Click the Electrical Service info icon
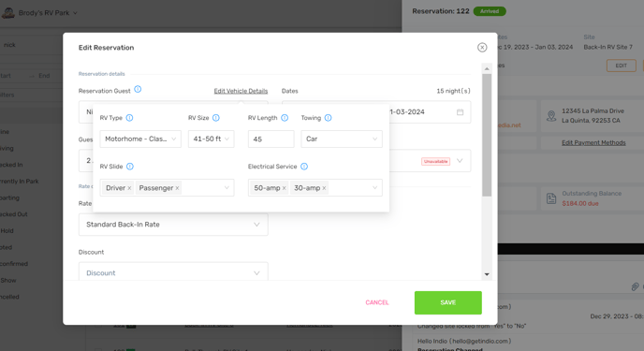The image size is (644, 351). tap(304, 167)
